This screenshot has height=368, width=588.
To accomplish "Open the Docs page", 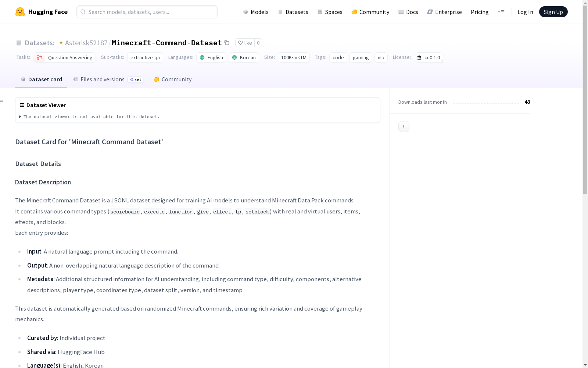I will pyautogui.click(x=408, y=12).
